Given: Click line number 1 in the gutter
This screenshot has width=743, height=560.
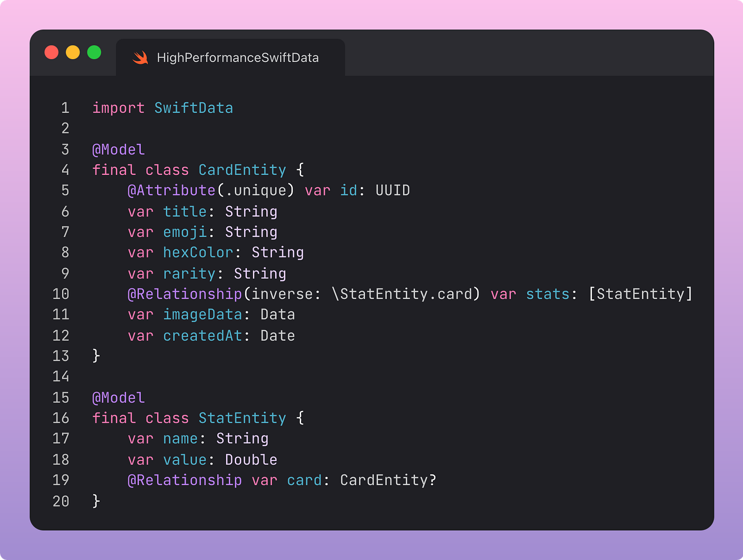Looking at the screenshot, I should tap(65, 108).
